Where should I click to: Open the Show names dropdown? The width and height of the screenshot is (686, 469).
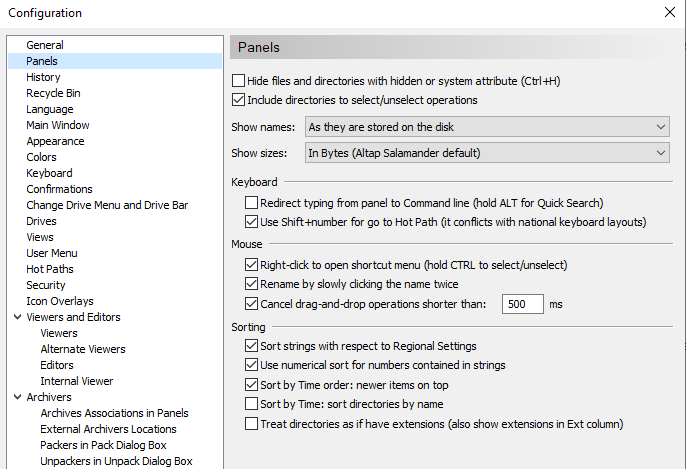[x=487, y=127]
